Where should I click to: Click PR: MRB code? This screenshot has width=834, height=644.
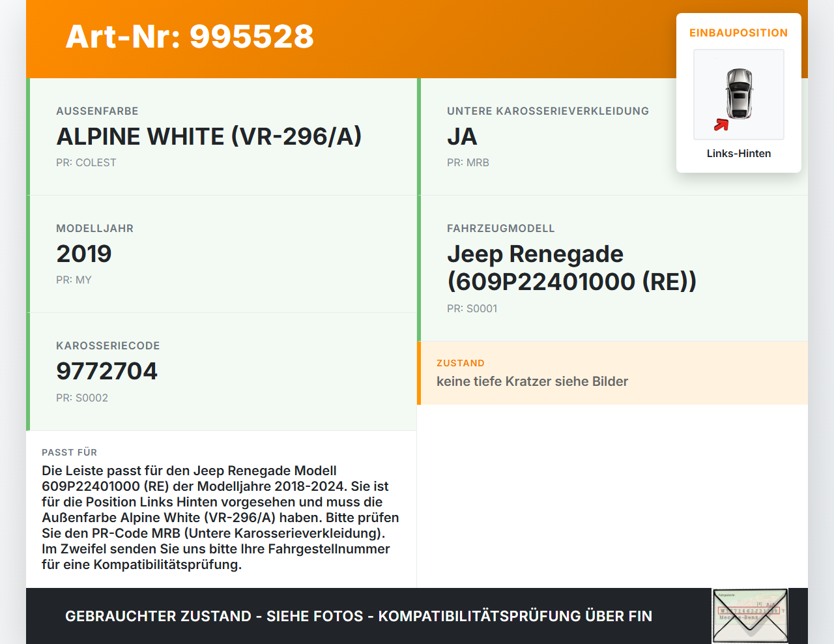click(468, 162)
